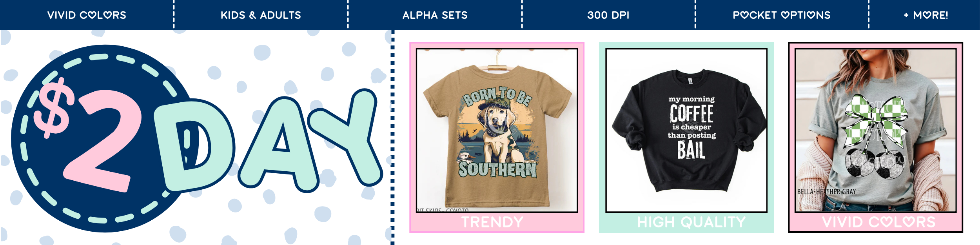
Task: Click the TRENDY caption label
Action: click(492, 222)
